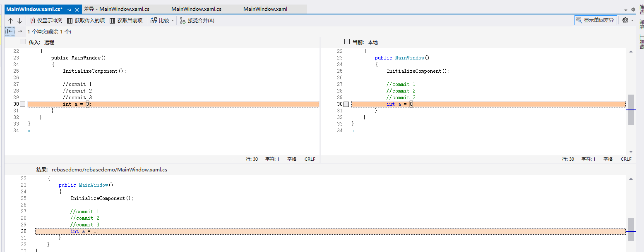Click the result pane scrollbar up arrow
Viewport: 644px width, 252px height.
[x=631, y=179]
